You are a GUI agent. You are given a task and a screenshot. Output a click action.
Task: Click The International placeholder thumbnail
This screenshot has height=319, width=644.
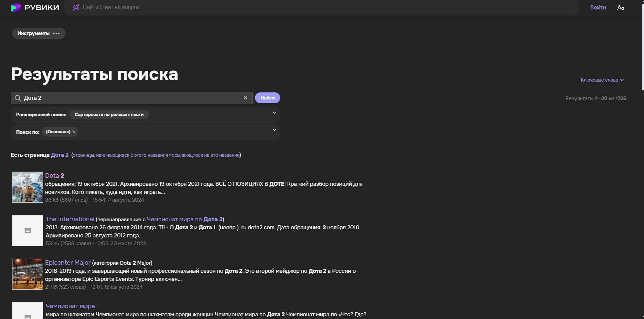click(x=28, y=231)
